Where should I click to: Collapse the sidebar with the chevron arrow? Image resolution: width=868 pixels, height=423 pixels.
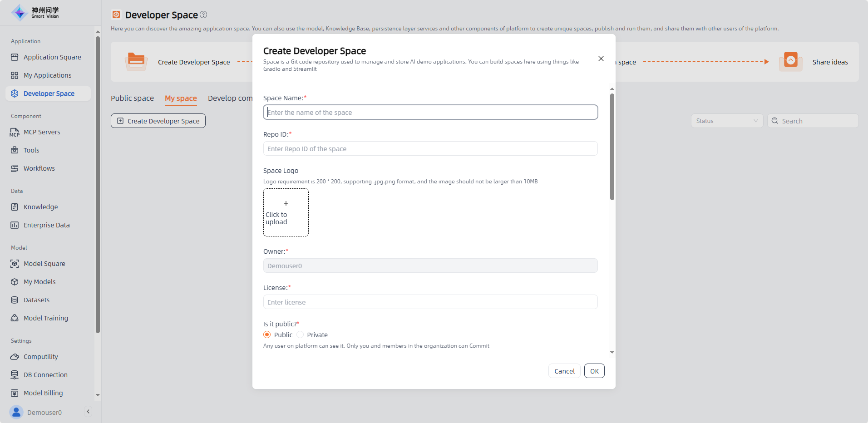pyautogui.click(x=88, y=412)
